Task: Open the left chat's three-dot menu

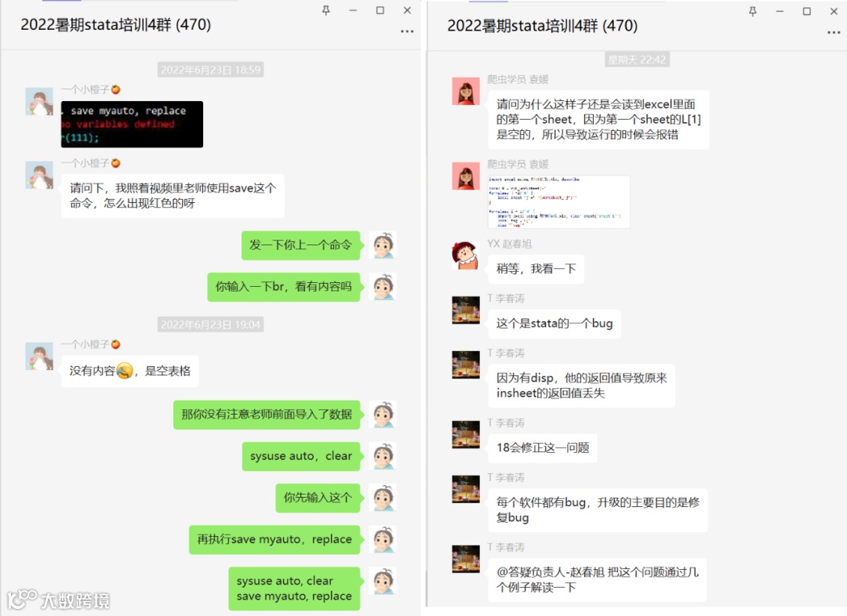Action: click(407, 31)
